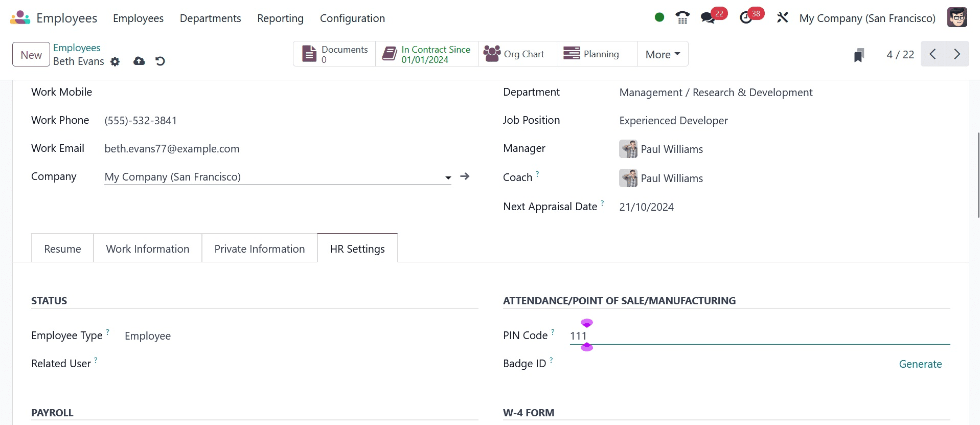
Task: Go to the next employee record
Action: (957, 54)
